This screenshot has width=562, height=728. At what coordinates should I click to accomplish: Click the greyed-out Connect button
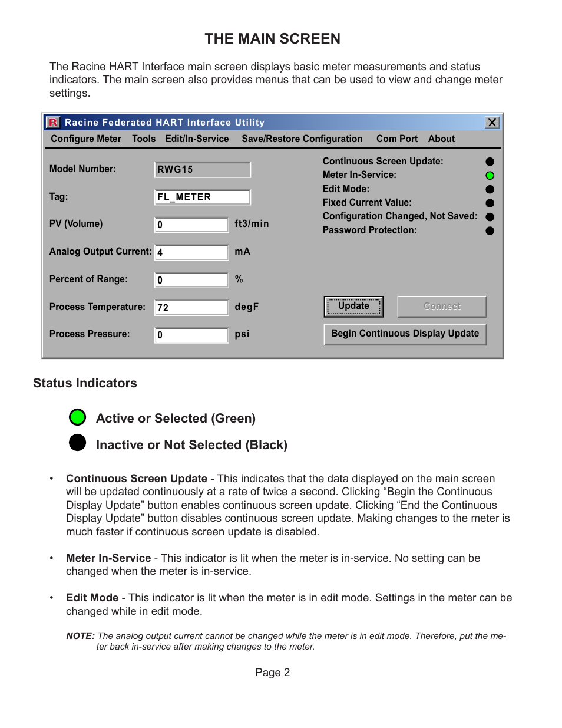click(442, 307)
